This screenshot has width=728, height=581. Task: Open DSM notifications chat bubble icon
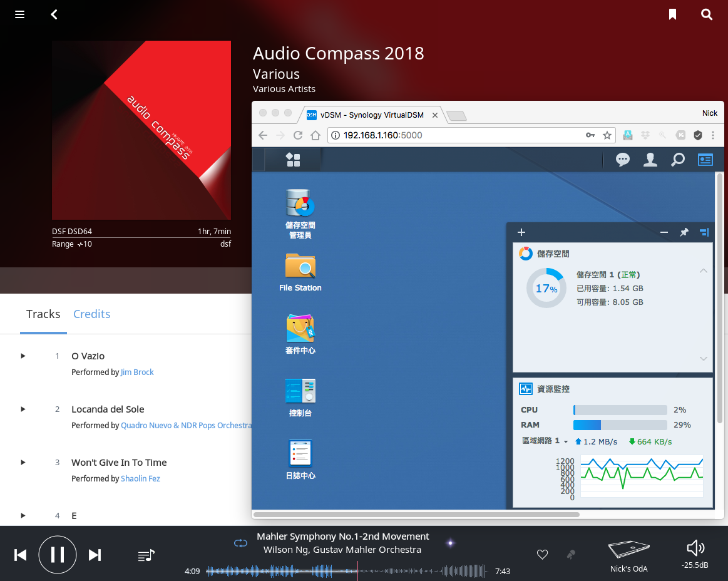click(622, 160)
